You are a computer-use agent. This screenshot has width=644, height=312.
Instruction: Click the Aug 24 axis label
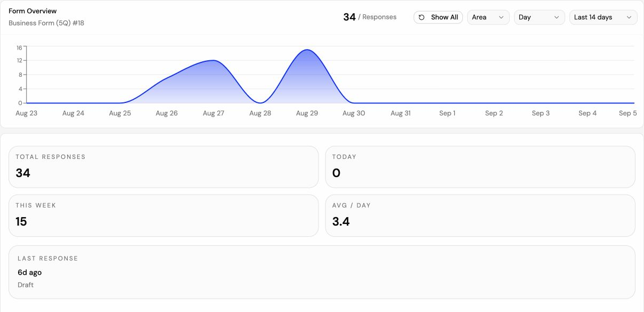click(74, 113)
